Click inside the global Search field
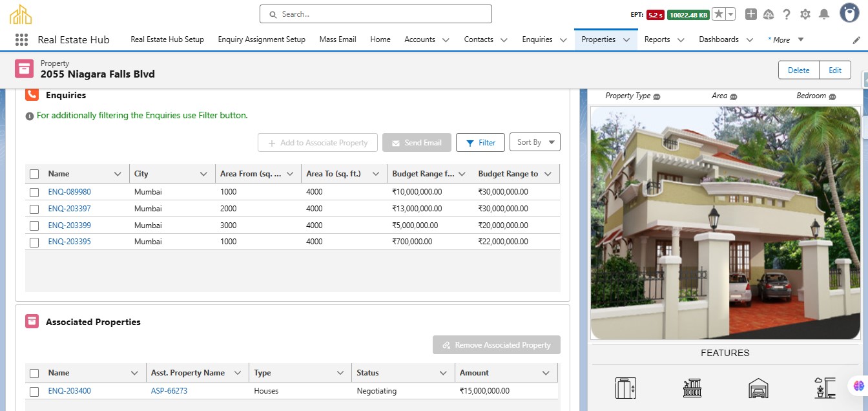This screenshot has height=411, width=868. (376, 14)
